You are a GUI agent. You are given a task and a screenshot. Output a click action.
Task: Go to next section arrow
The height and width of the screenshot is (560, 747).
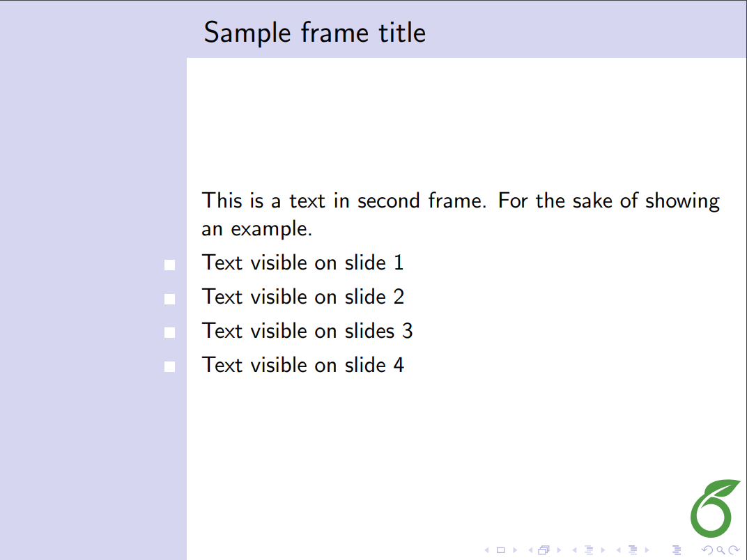646,550
